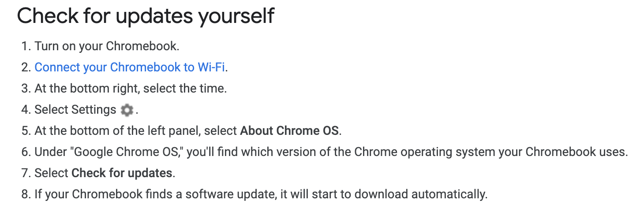Click the list number 6 marker
This screenshot has height=208, width=644.
click(25, 152)
